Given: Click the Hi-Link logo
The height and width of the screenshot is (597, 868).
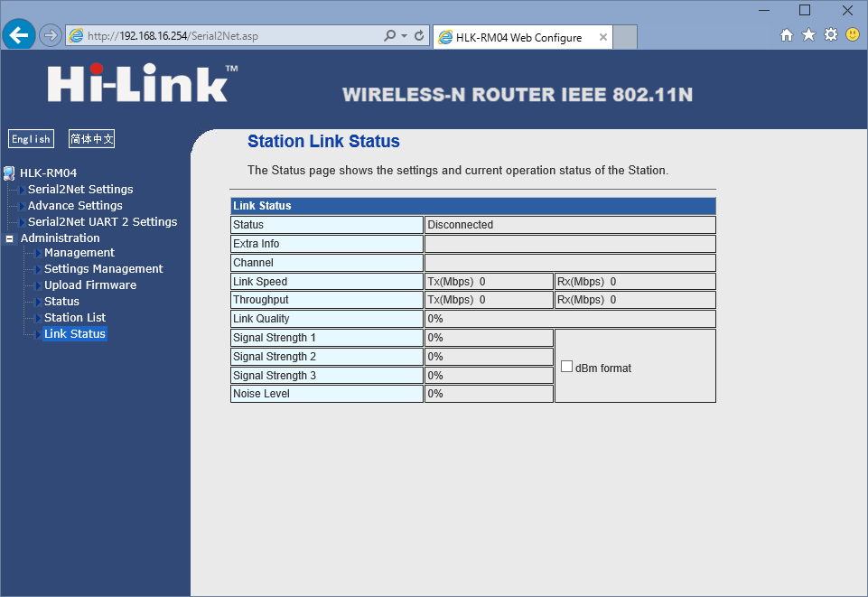Looking at the screenshot, I should 143,83.
